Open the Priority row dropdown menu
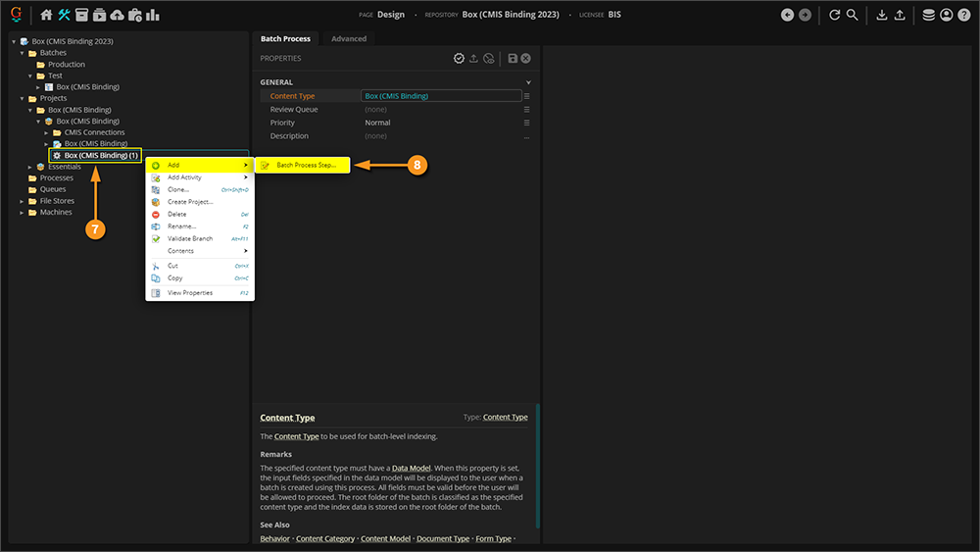Image resolution: width=980 pixels, height=552 pixels. pyautogui.click(x=526, y=124)
